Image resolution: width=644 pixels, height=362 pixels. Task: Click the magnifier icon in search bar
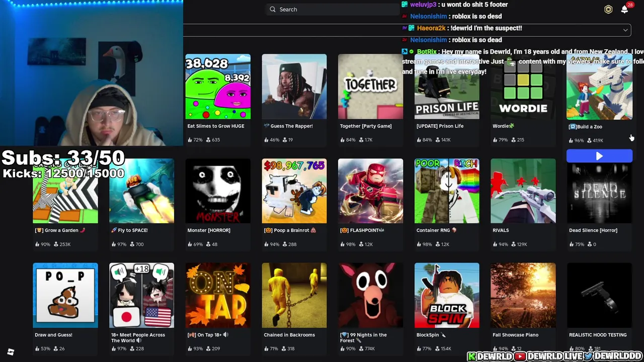coord(273,9)
